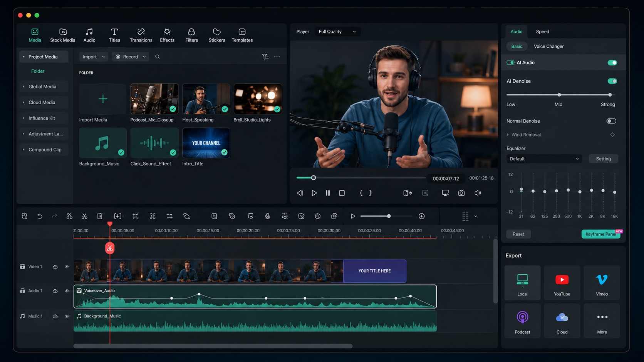Click the player volume speaker icon
The height and width of the screenshot is (362, 644).
pyautogui.click(x=478, y=193)
